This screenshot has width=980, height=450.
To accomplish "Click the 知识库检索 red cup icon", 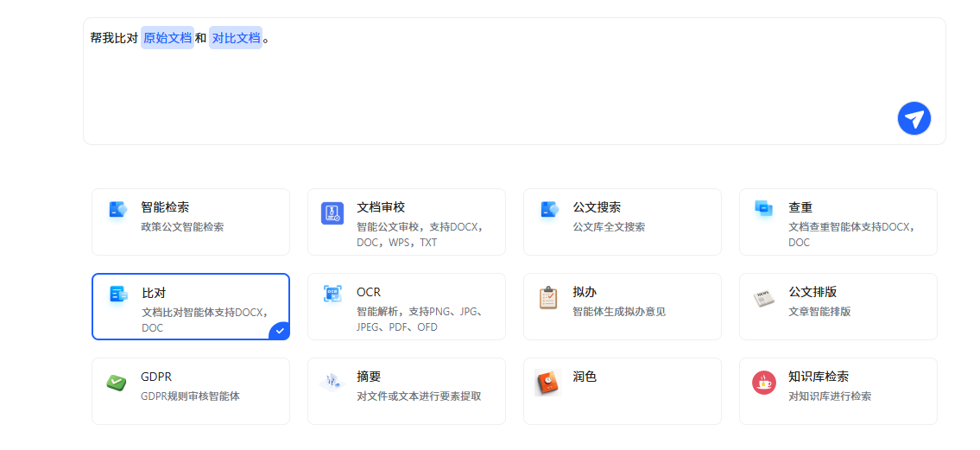I will click(x=764, y=382).
